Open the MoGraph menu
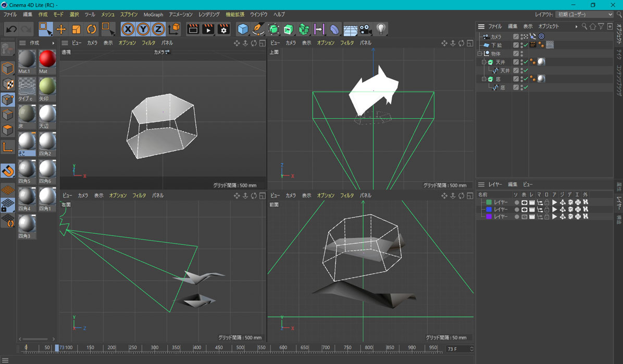 (153, 15)
